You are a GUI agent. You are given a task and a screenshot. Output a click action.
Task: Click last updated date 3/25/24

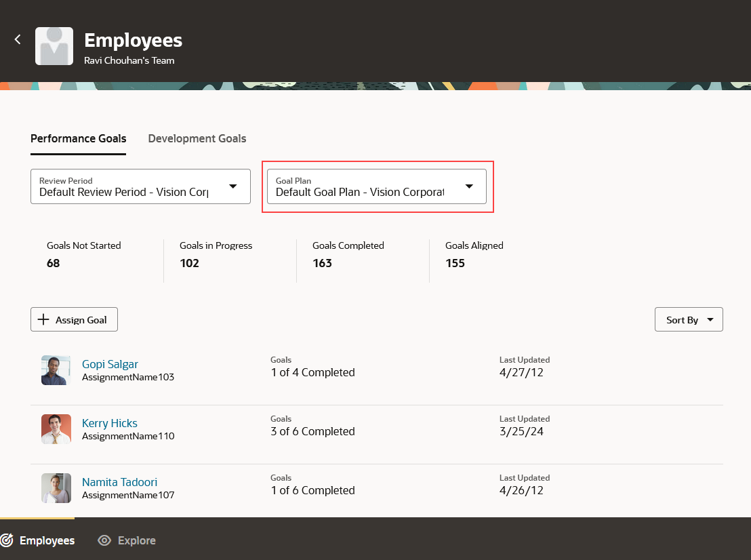click(521, 431)
